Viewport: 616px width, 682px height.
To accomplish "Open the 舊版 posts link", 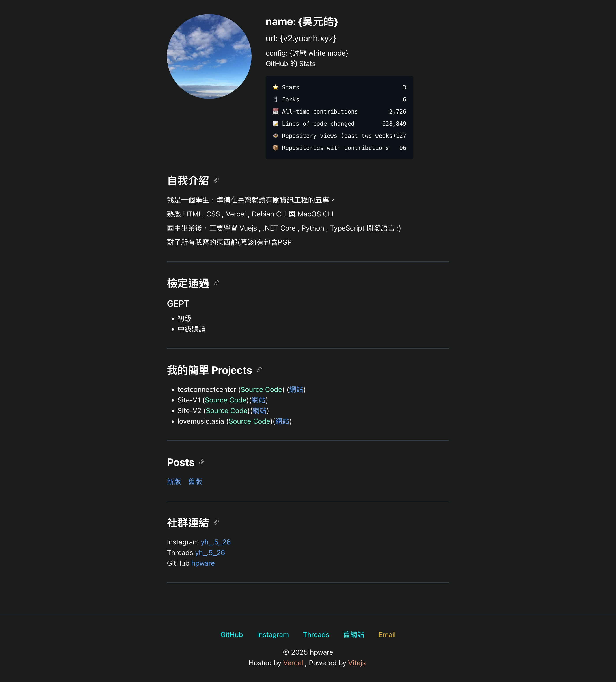I will pos(195,481).
